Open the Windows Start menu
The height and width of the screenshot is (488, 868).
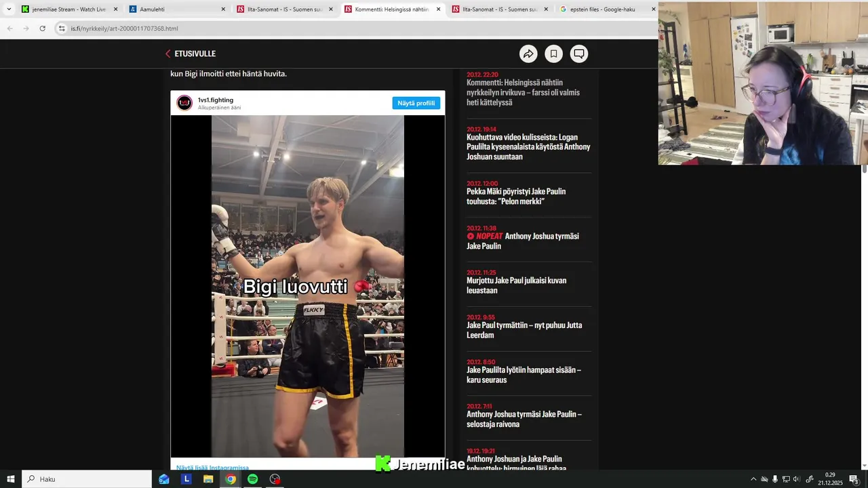pos(11,479)
